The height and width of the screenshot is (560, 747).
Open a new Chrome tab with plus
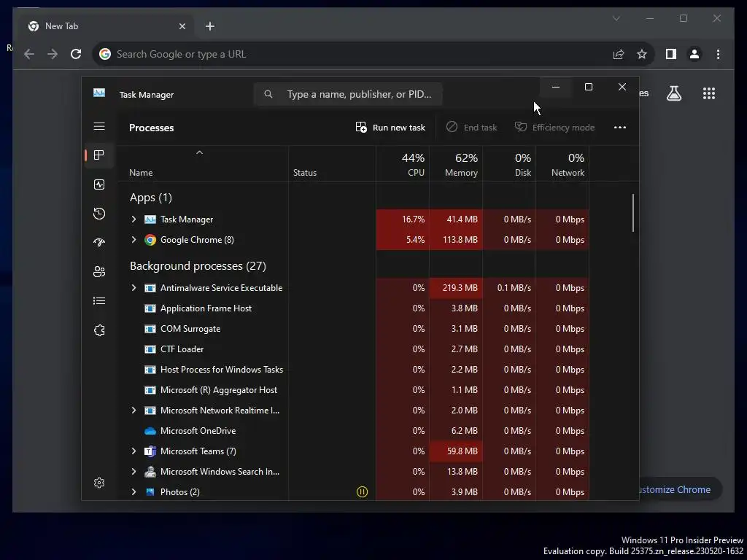tap(210, 26)
